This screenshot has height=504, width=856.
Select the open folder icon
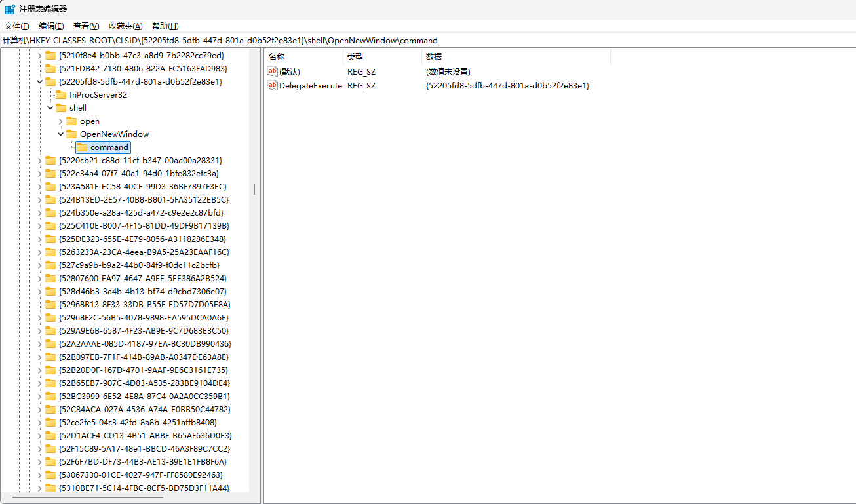point(71,121)
